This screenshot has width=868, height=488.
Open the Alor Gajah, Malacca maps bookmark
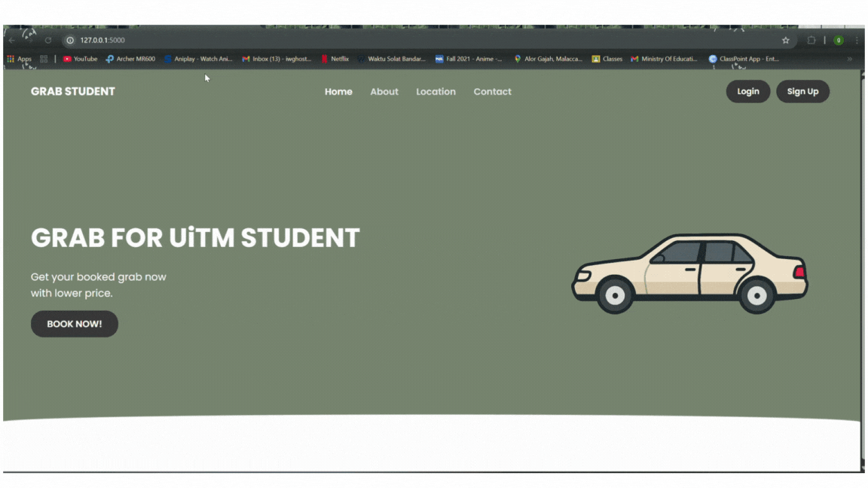tap(548, 59)
